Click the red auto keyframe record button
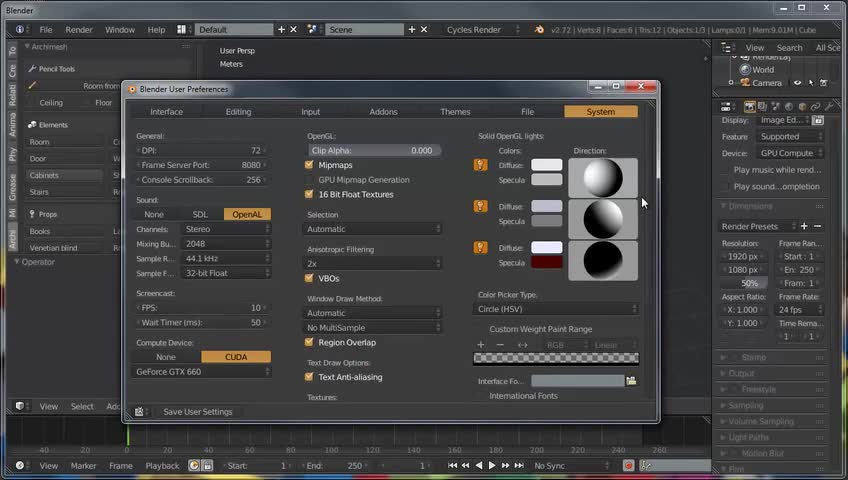Image resolution: width=848 pixels, height=480 pixels. [x=628, y=465]
